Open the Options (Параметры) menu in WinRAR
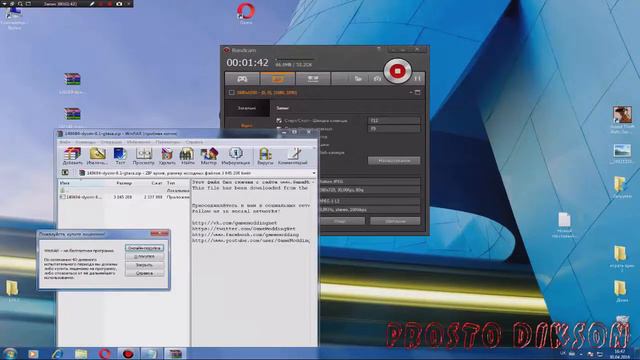 click(168, 142)
